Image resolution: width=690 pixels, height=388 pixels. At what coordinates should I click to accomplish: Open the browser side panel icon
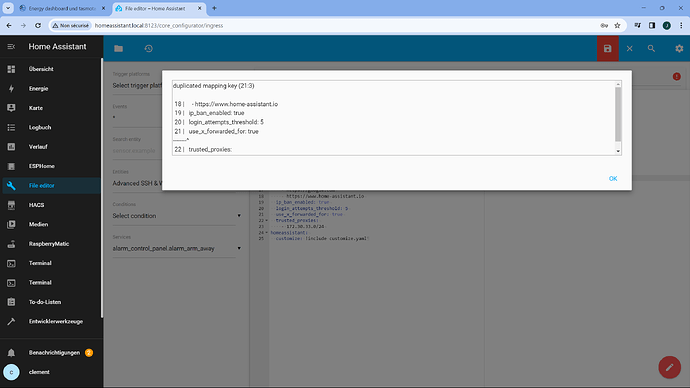(x=652, y=26)
